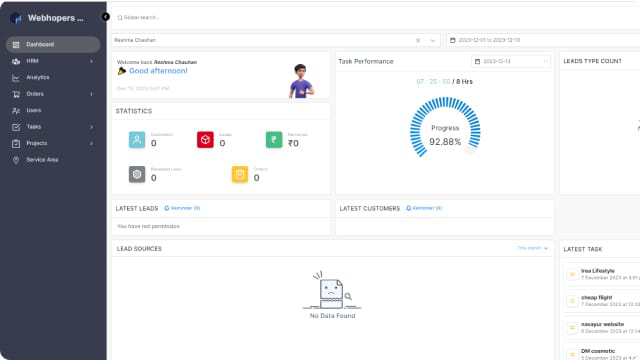Screen dimensions: 640x360
Task: Clear the selected user Reshma Chauhan
Action: 418,40
